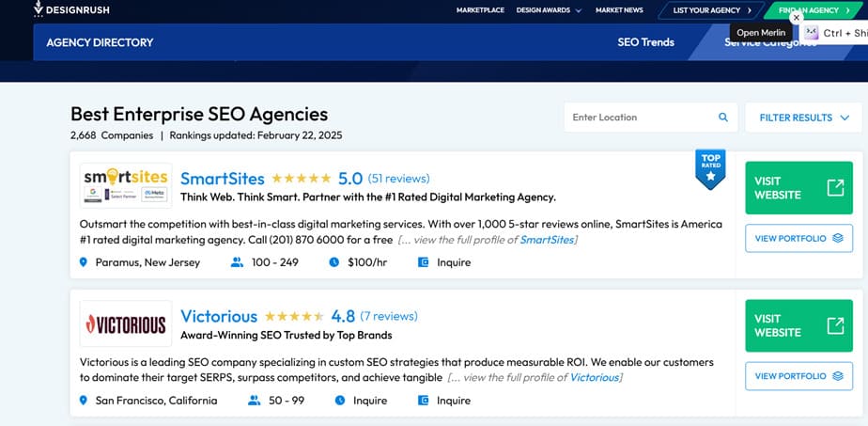868x426 pixels.
Task: Open Market News in top navigation
Action: [x=619, y=10]
